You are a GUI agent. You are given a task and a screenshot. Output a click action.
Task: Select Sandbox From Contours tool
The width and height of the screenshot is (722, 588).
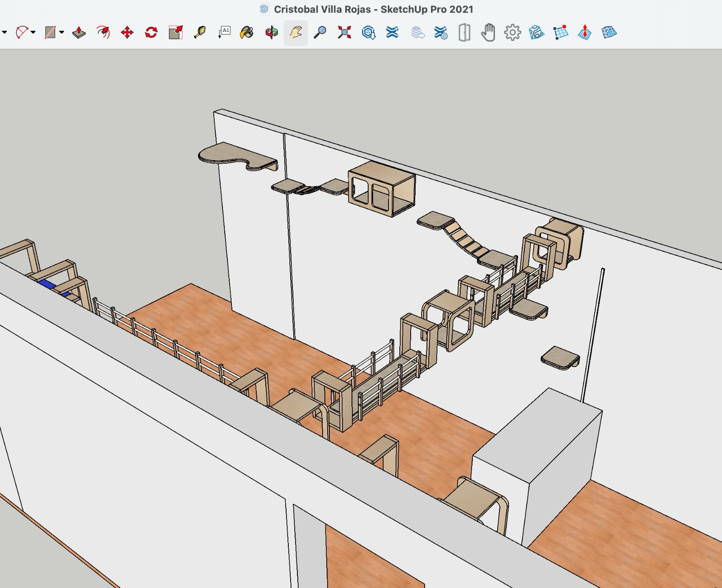pyautogui.click(x=537, y=32)
